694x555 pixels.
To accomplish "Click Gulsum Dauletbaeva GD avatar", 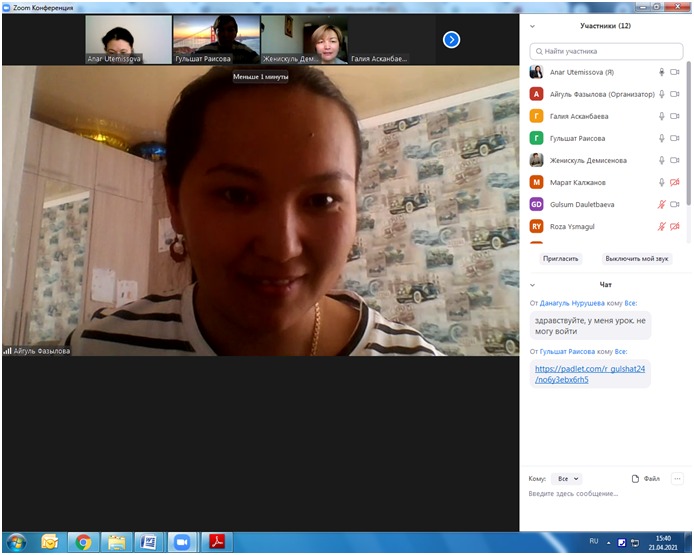I will click(536, 204).
